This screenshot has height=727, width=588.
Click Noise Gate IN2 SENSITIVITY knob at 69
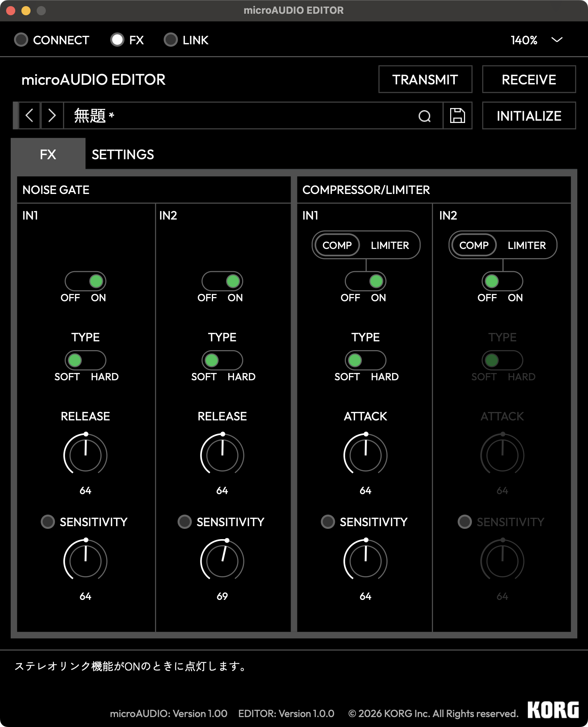point(222,561)
